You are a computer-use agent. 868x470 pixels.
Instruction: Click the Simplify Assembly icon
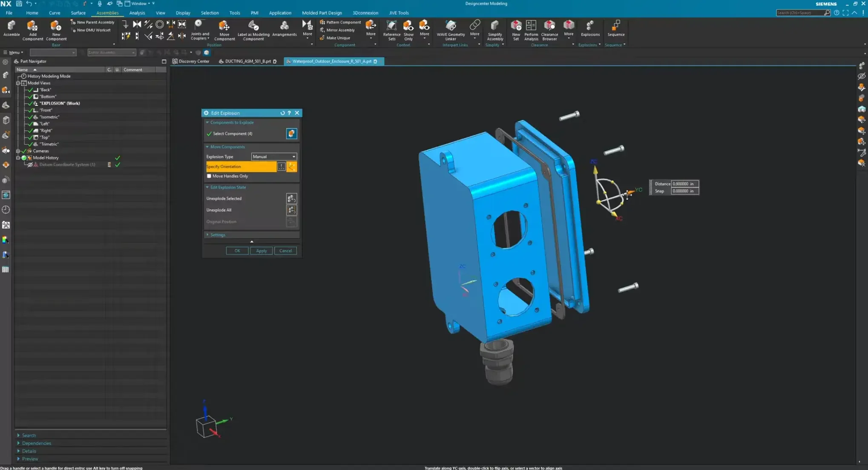tap(495, 30)
